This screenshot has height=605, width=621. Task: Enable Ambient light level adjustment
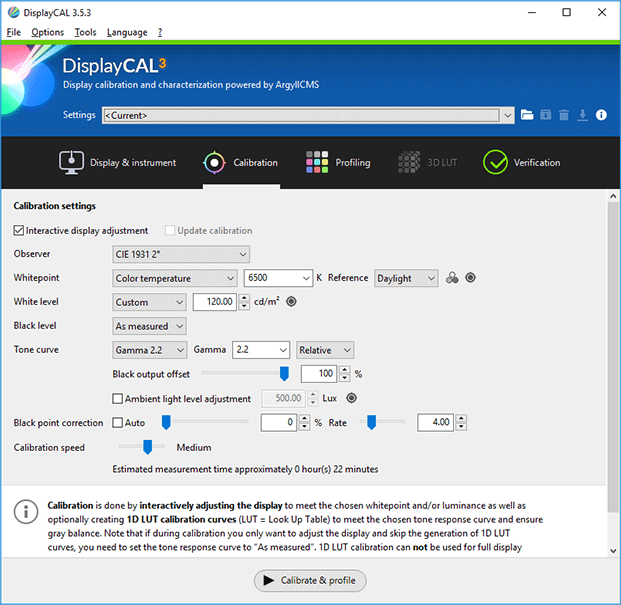click(117, 398)
